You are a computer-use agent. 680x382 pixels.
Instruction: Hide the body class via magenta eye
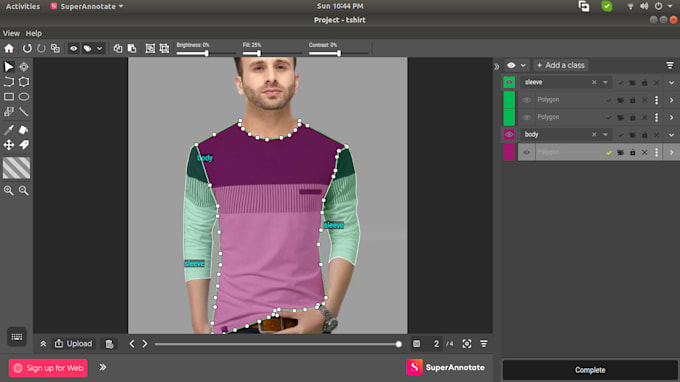509,134
